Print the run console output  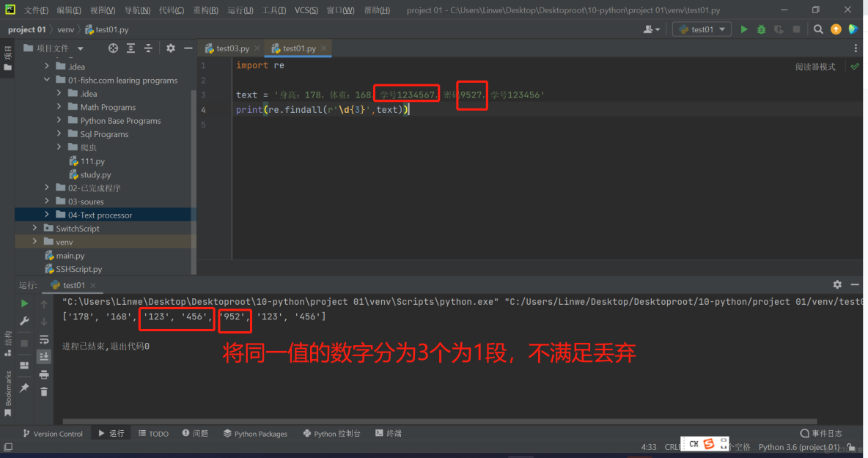tap(44, 374)
